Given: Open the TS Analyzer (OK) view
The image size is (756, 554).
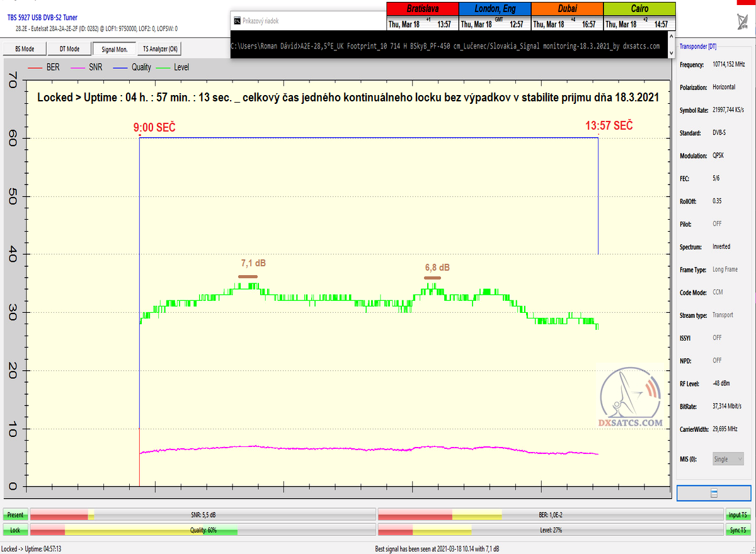Looking at the screenshot, I should tap(160, 48).
